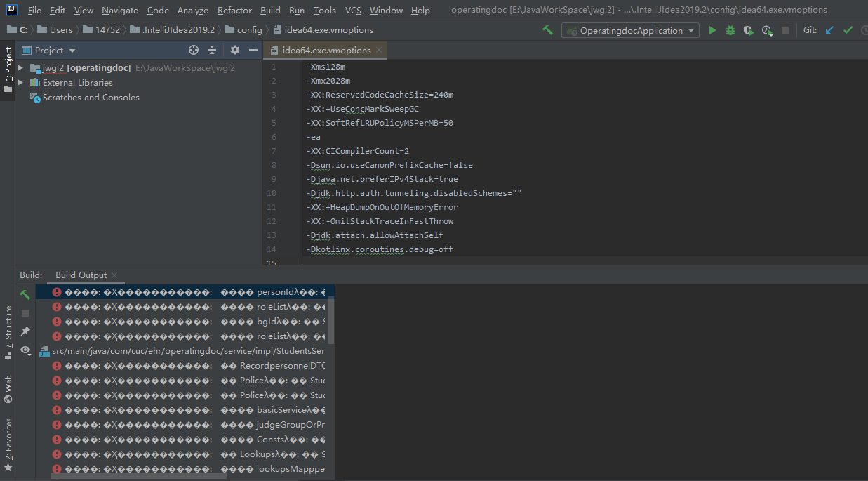Open the OperatingdocApplication run configuration dropdown

coord(630,30)
